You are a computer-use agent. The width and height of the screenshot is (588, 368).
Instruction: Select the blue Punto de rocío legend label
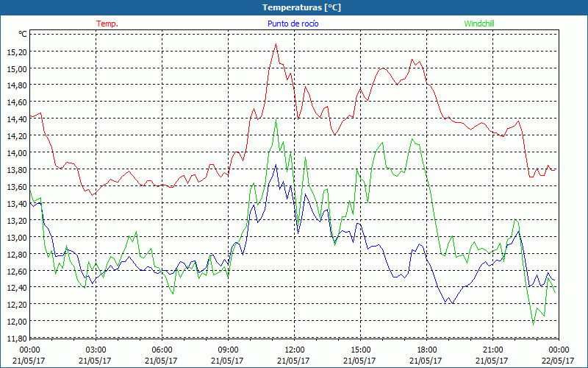(x=293, y=24)
